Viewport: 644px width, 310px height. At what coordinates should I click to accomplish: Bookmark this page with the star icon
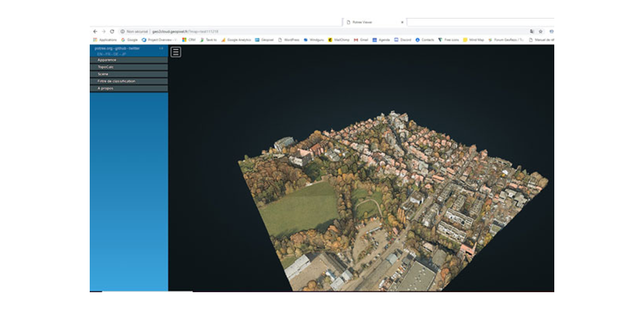[541, 31]
